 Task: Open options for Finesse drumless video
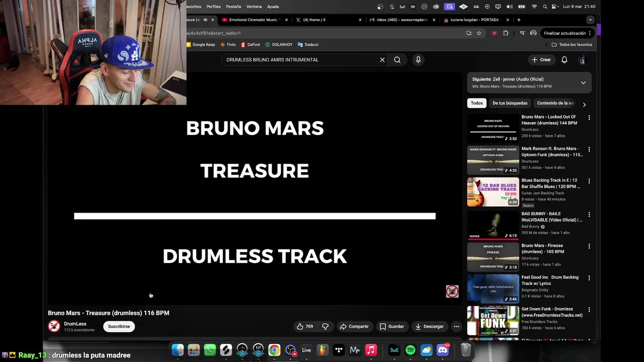click(x=589, y=246)
